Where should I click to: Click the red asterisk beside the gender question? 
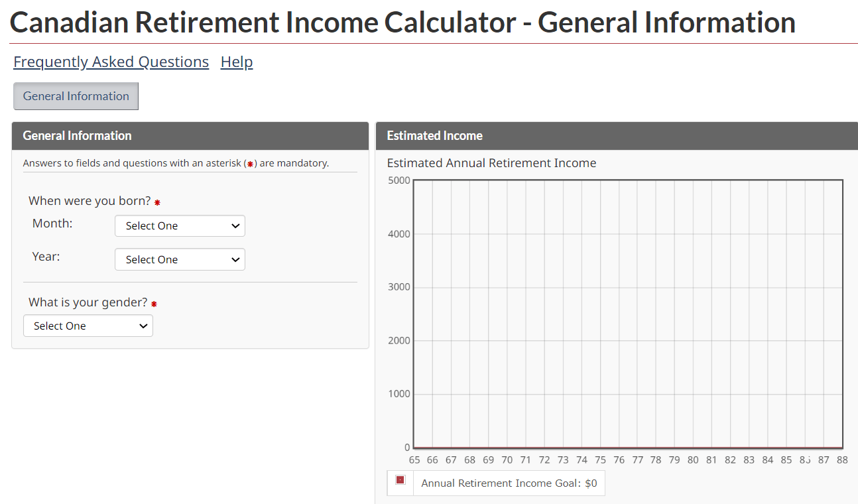(x=154, y=304)
